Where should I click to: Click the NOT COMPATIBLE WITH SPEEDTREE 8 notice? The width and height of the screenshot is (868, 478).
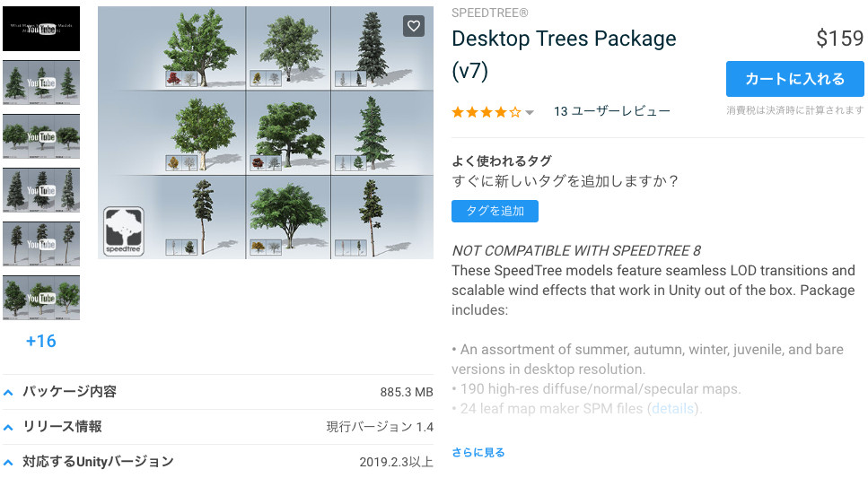coord(576,251)
